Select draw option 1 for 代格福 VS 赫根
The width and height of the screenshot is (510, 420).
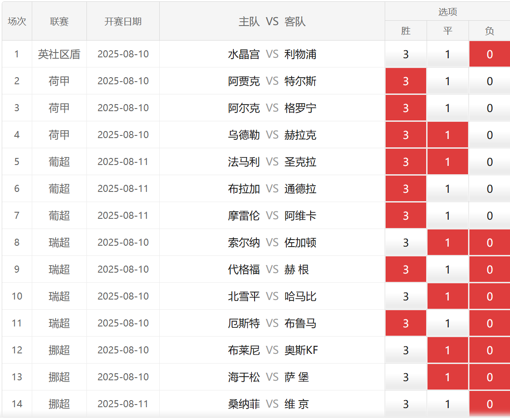click(x=447, y=270)
